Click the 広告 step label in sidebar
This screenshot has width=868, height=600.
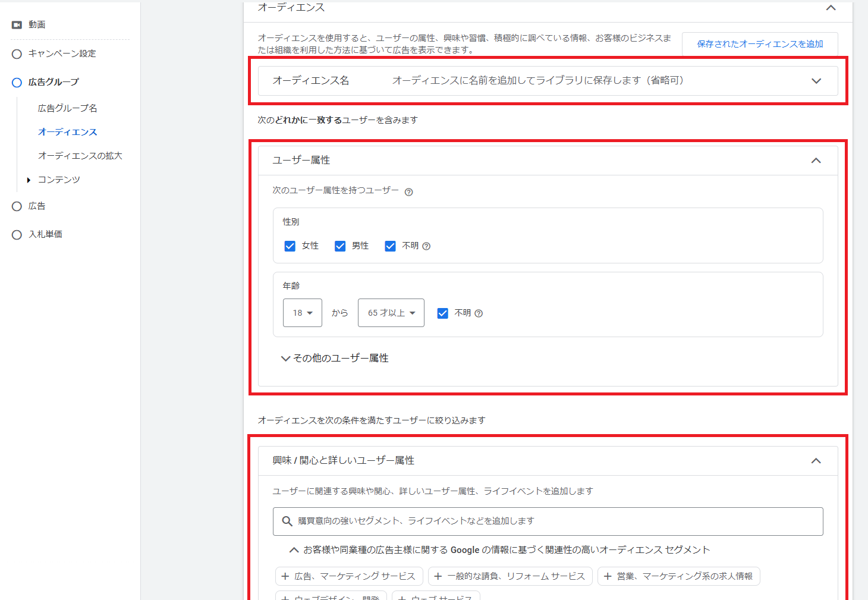click(x=37, y=206)
